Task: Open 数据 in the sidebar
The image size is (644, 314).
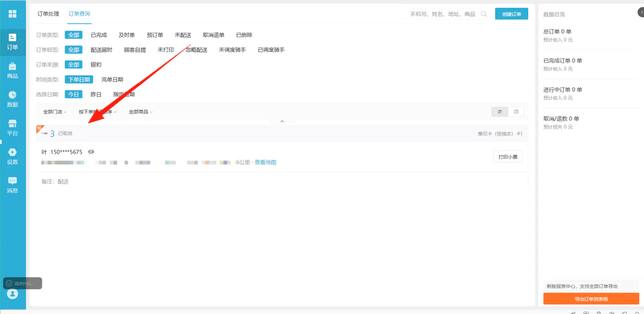Action: (13, 99)
